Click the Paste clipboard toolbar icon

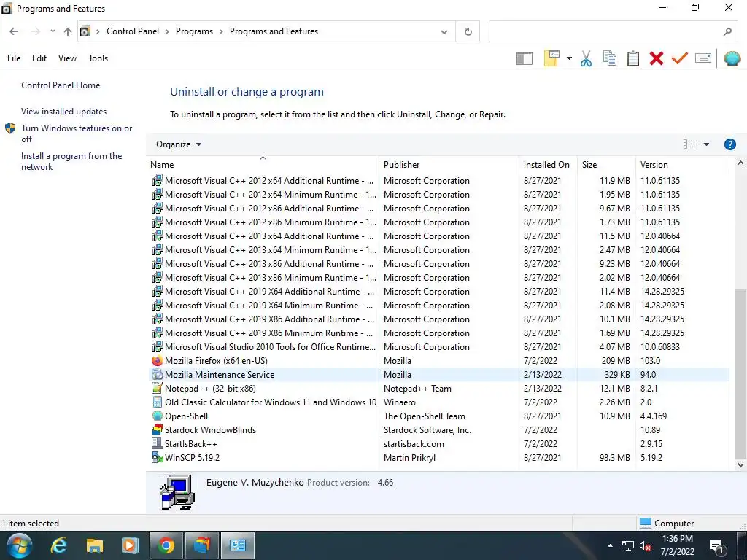(x=632, y=58)
